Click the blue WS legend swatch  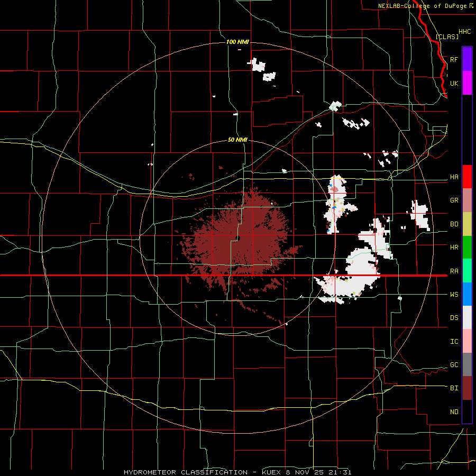click(x=467, y=294)
